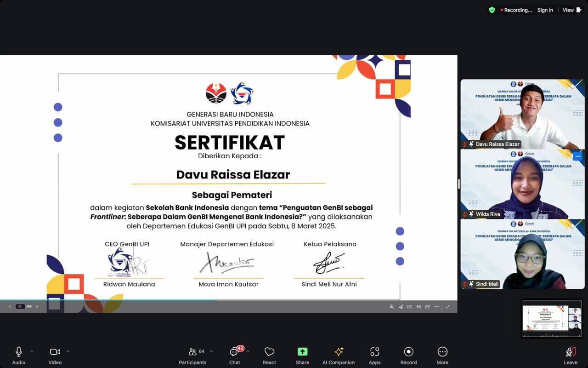Open audio options arrow beside Audio
Screen dimensions: 588x368
coord(32,351)
